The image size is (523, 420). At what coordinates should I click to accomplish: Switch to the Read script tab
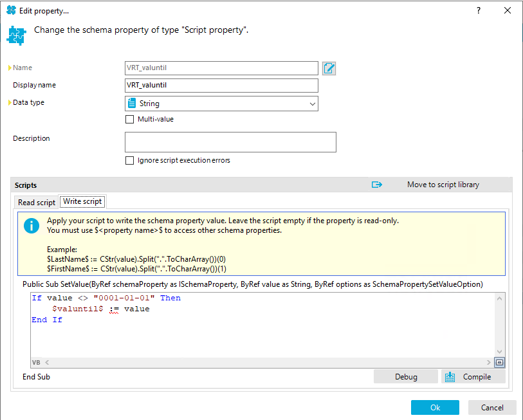click(36, 201)
